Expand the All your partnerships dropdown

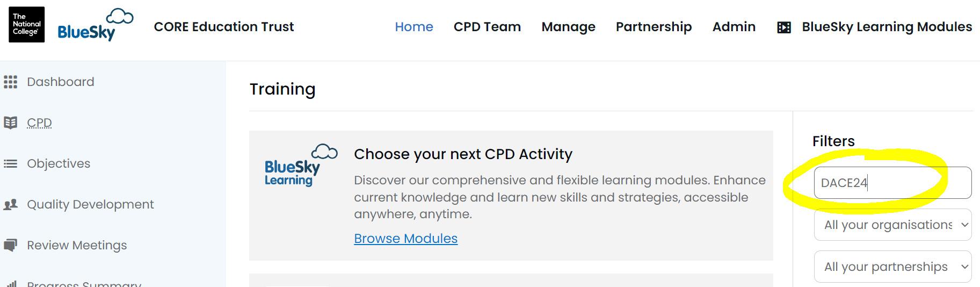click(892, 267)
